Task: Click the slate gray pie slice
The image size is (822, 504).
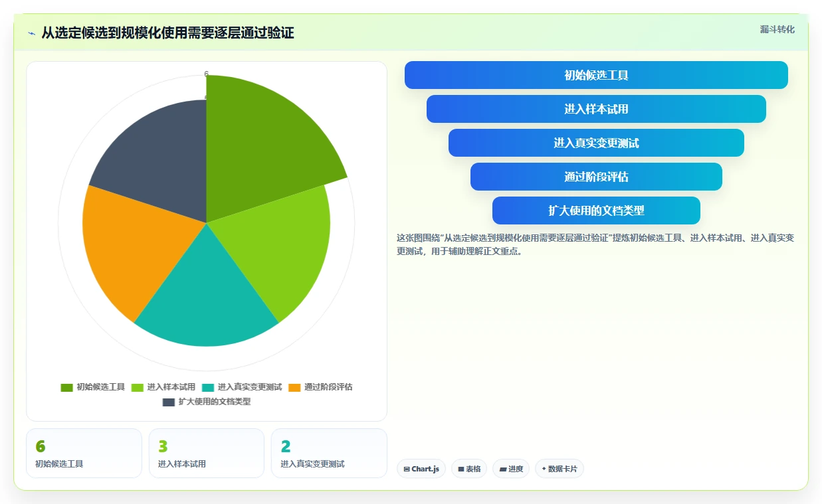Action: (x=163, y=163)
